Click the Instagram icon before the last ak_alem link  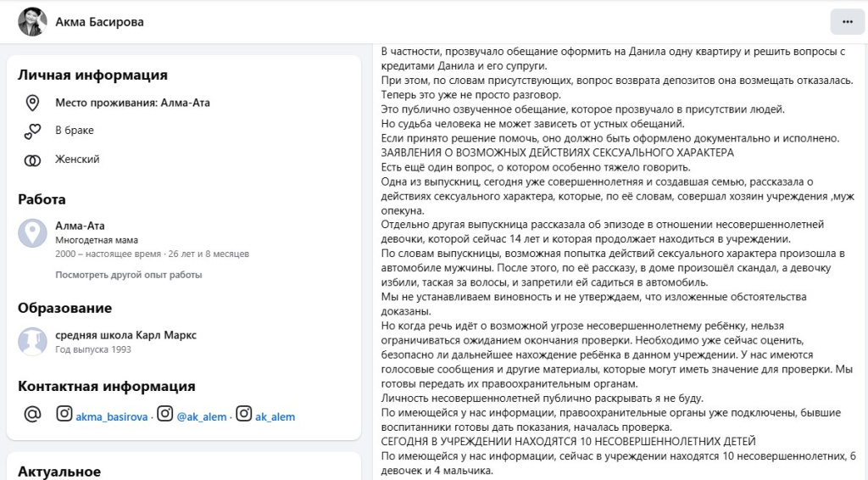244,414
